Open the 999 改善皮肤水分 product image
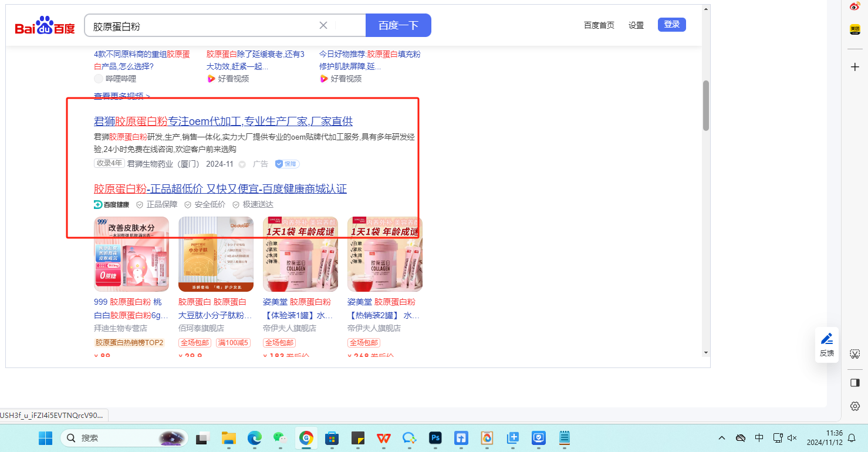 tap(131, 254)
